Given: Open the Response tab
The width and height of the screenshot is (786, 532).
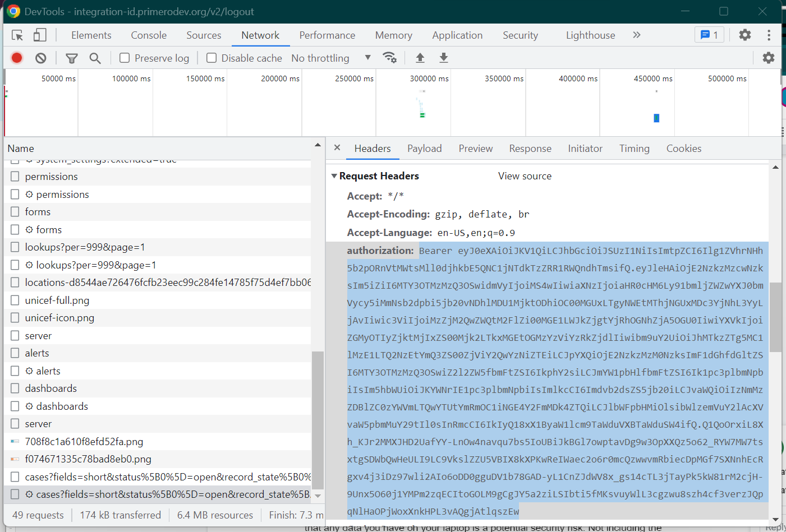Looking at the screenshot, I should coord(530,149).
